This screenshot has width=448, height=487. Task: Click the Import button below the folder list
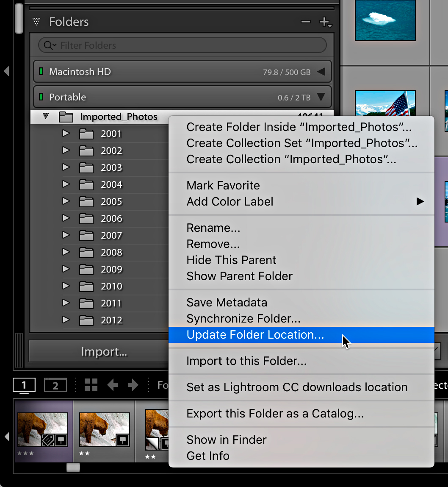coord(104,351)
